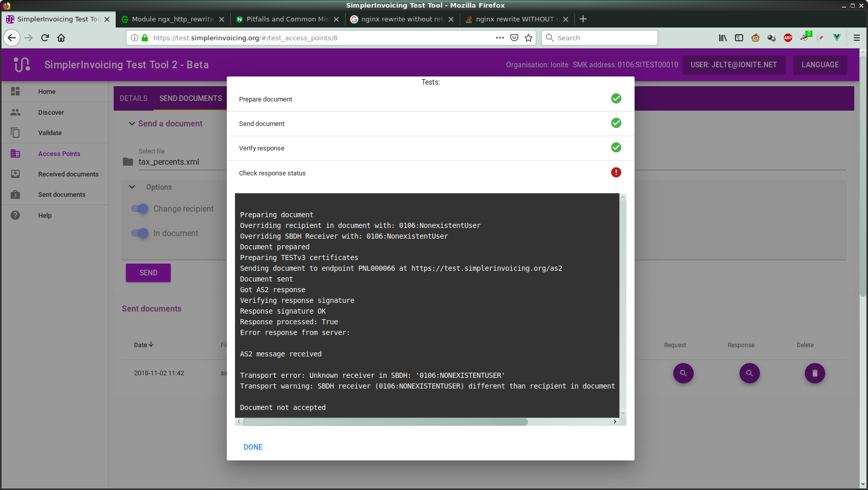Toggle the In document switch
The width and height of the screenshot is (868, 490).
coord(140,233)
